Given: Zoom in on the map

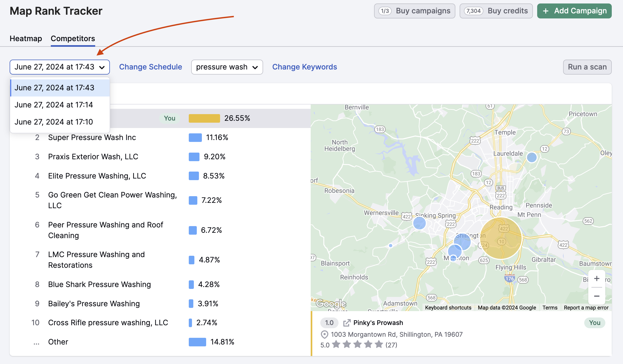Looking at the screenshot, I should click(597, 278).
